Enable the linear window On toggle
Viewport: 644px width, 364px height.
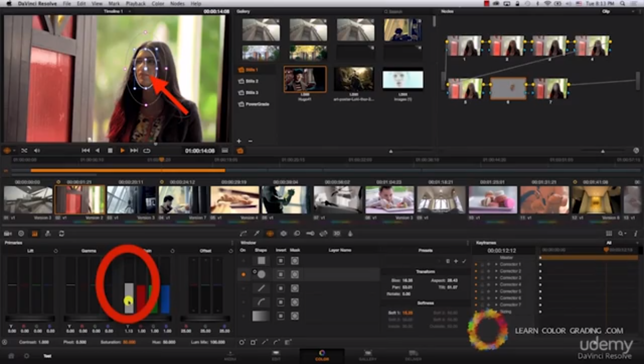[x=243, y=288]
